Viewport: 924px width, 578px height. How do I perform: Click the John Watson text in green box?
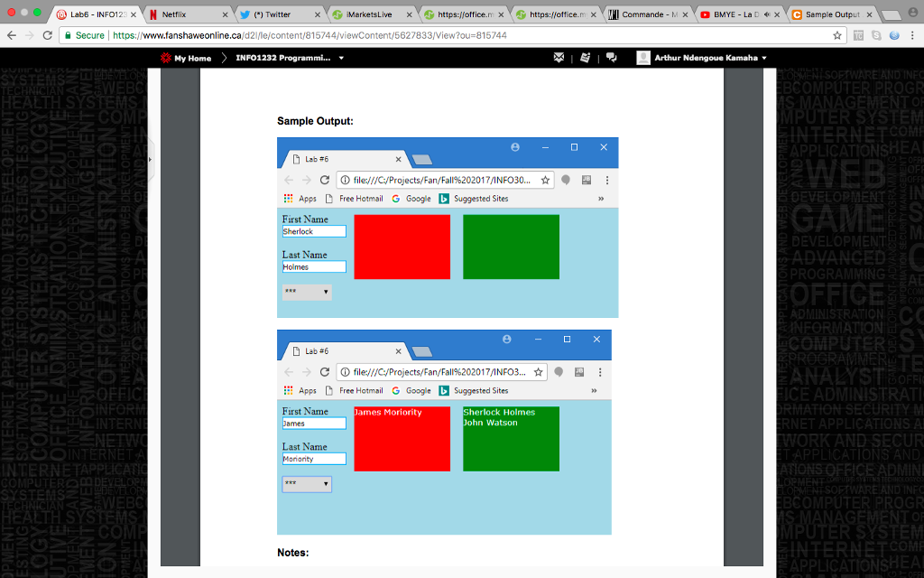pos(490,423)
